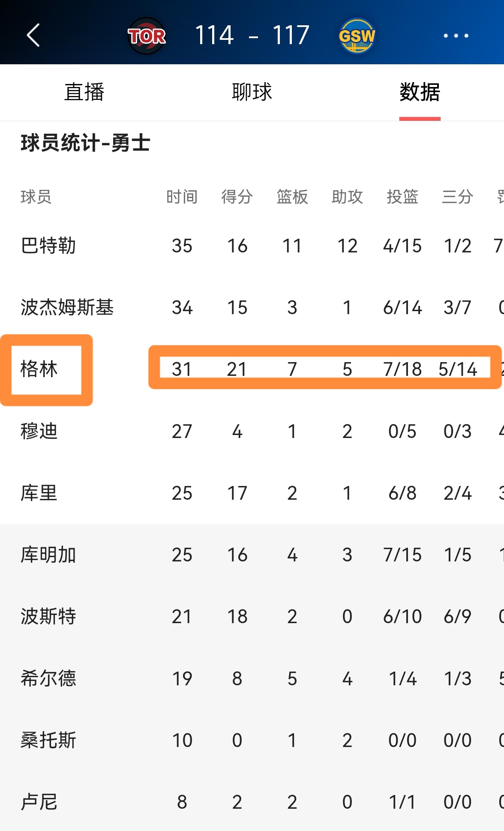Tap 库里 player name

[39, 493]
